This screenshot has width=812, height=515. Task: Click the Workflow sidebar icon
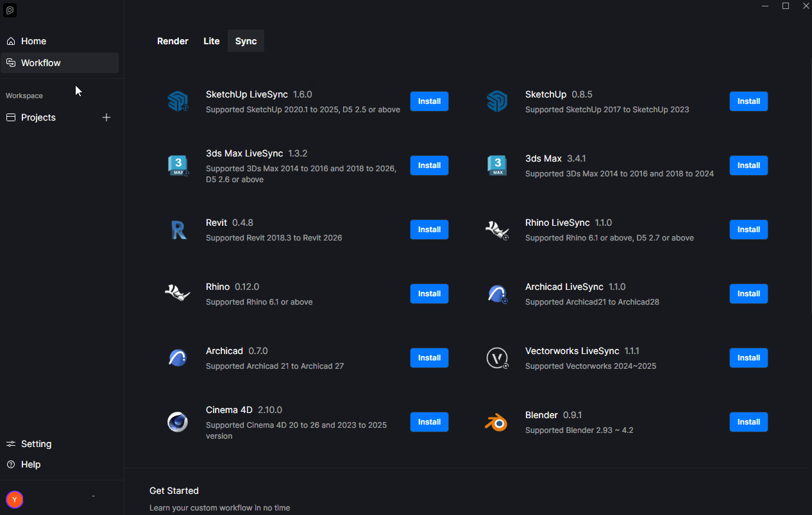coord(11,63)
